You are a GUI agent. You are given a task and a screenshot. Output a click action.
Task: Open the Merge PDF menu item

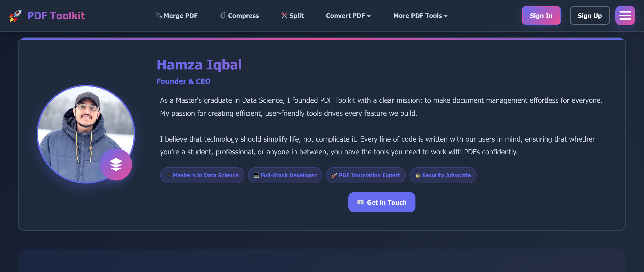176,16
